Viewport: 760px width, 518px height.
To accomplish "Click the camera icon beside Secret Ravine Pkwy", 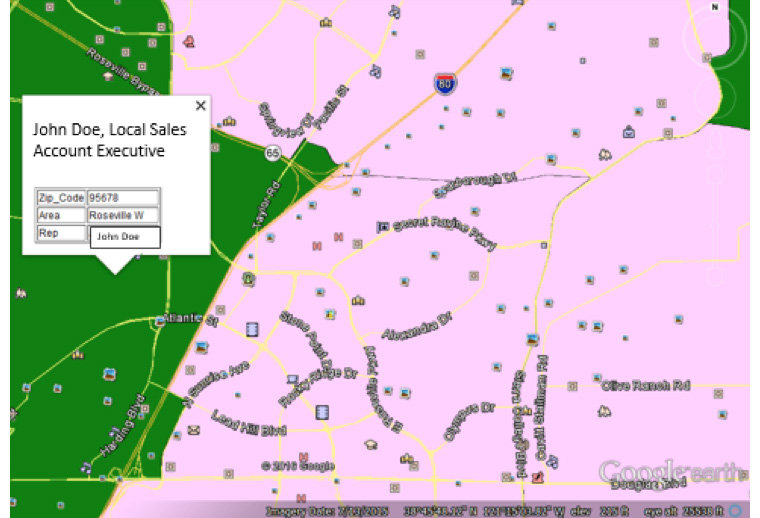I will [383, 226].
